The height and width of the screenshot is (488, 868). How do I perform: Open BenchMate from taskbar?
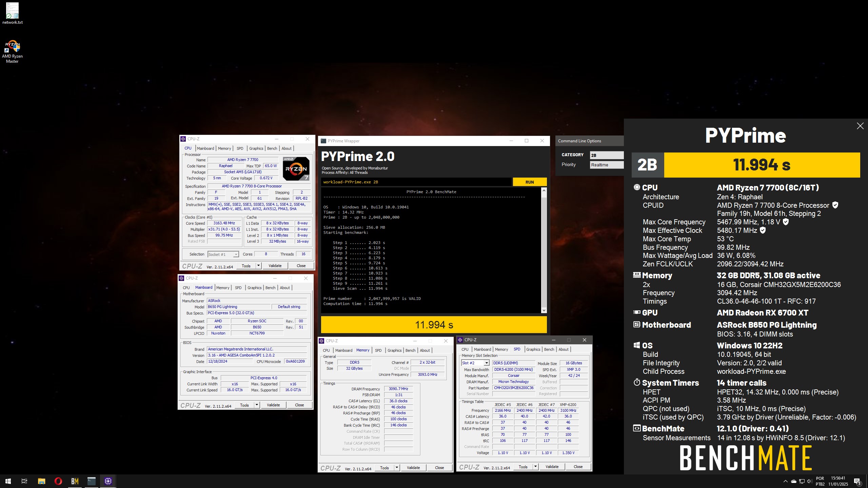point(75,481)
